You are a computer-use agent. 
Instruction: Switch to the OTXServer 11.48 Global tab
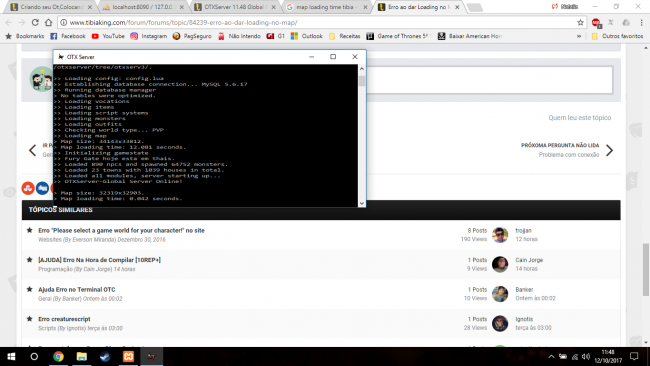pyautogui.click(x=235, y=7)
